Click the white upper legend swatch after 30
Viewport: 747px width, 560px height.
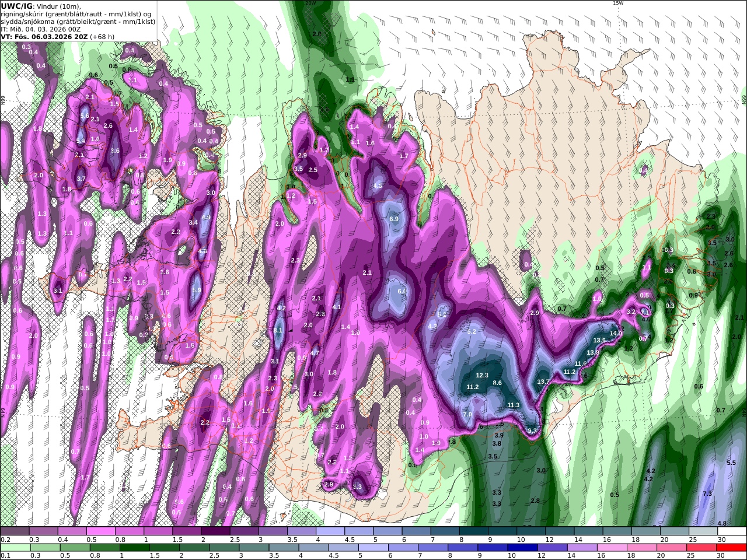(x=731, y=531)
